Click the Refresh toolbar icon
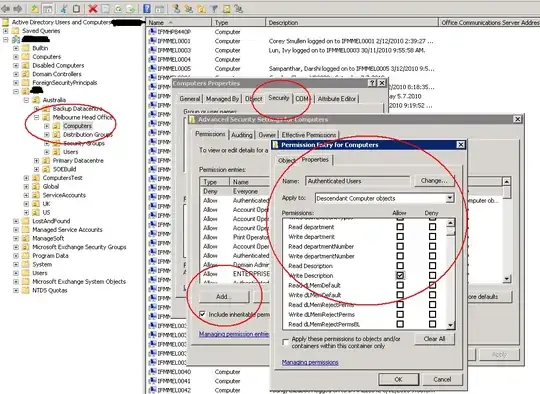 coord(118,9)
